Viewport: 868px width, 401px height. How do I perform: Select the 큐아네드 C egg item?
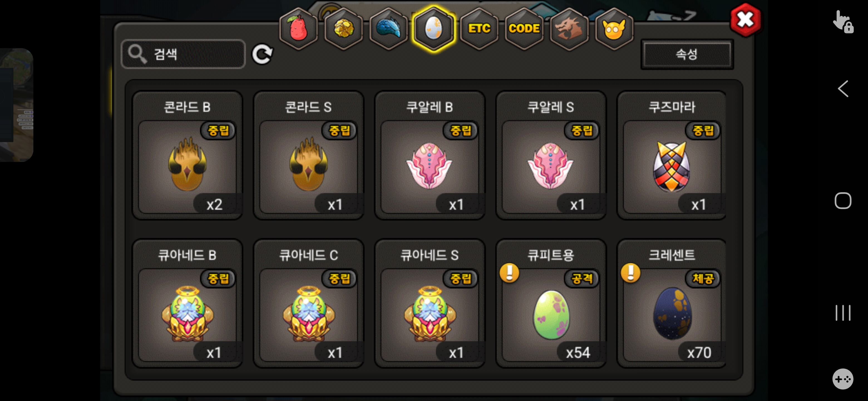point(309,304)
